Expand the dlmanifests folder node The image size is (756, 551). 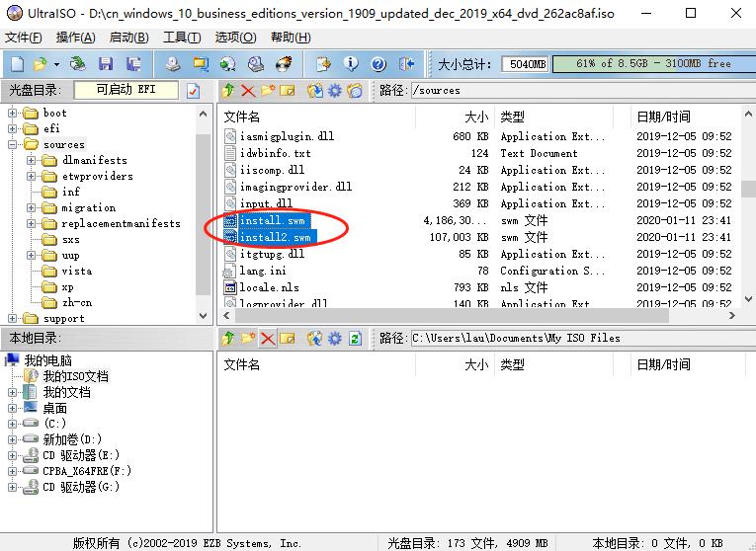(31, 160)
